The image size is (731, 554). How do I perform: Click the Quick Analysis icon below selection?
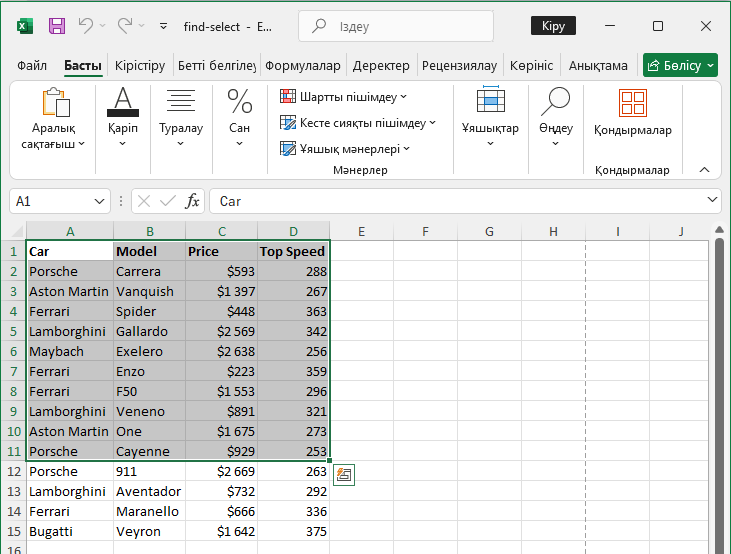344,475
